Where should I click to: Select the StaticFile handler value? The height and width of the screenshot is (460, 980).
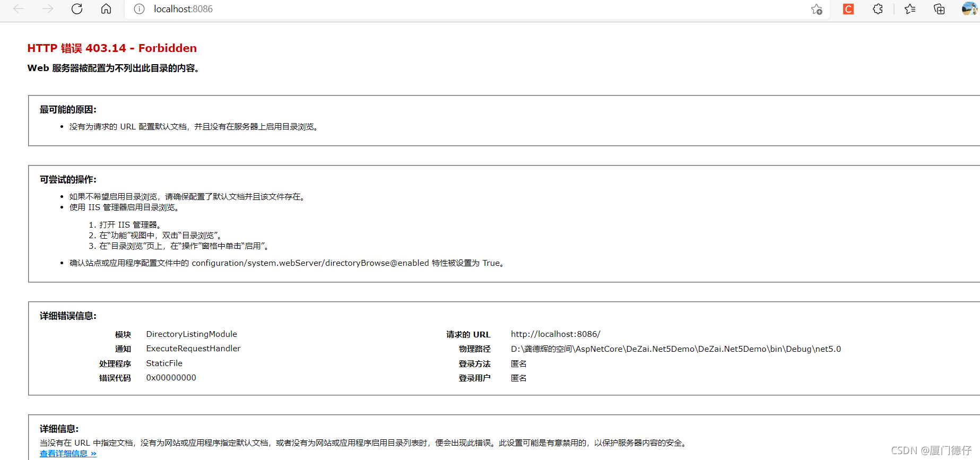point(164,363)
